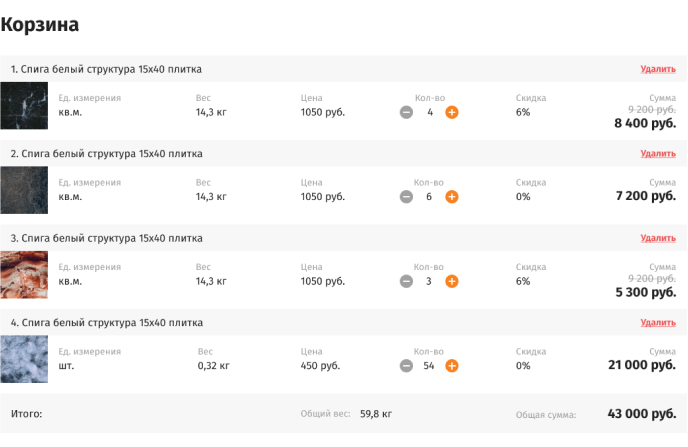
Task: Remove item 4 via Удалить link
Action: 658,322
